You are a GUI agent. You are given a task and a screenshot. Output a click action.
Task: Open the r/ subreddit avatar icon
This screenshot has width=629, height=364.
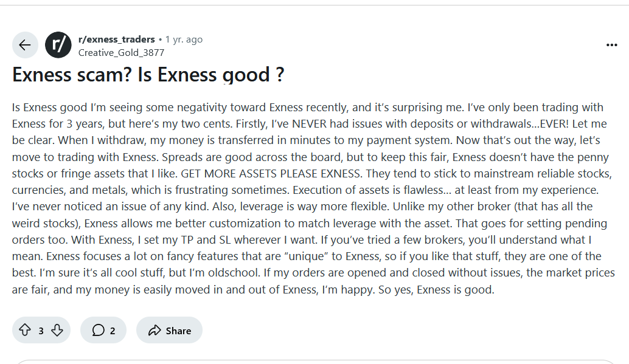58,45
